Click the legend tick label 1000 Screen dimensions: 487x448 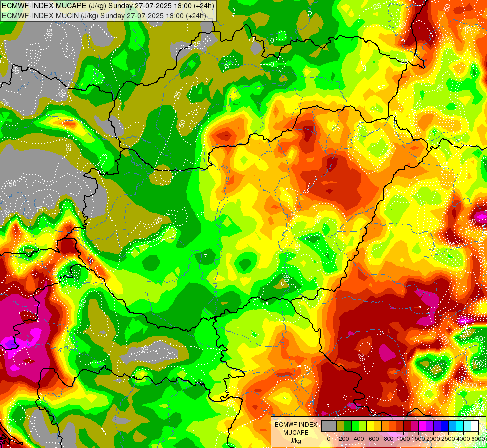click(403, 439)
